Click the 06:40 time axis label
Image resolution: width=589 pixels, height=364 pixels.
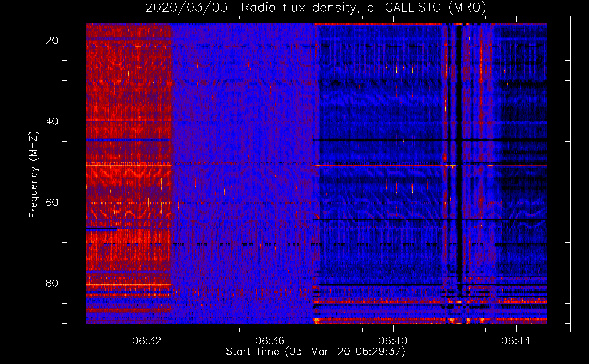pyautogui.click(x=393, y=341)
